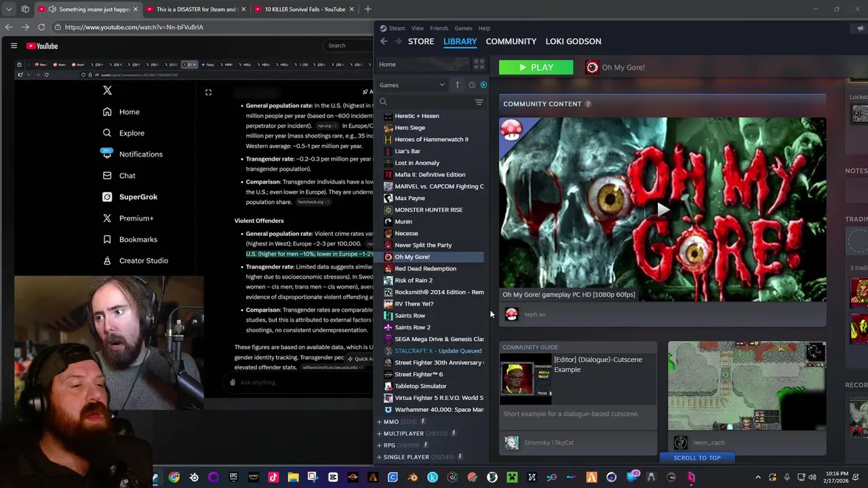This screenshot has width=868, height=488.
Task: Click the green PLAY button
Action: click(x=536, y=67)
